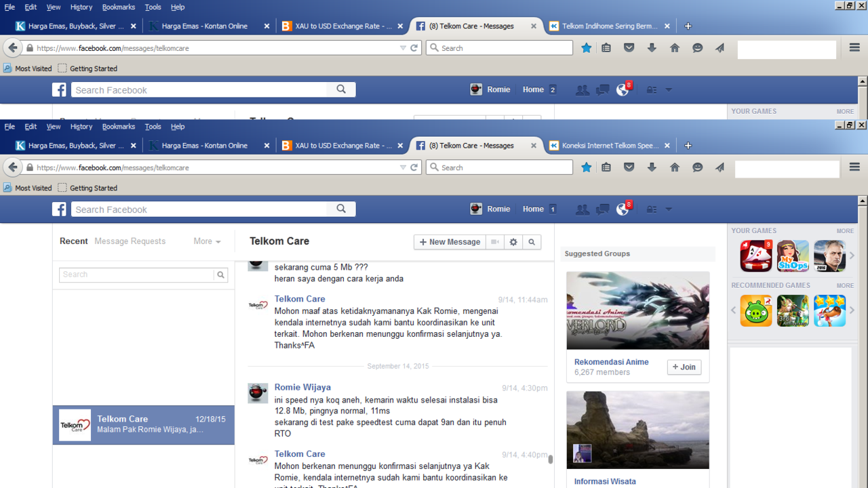Open Getting Started bookmark in back window
868x488 pixels.
87,68
